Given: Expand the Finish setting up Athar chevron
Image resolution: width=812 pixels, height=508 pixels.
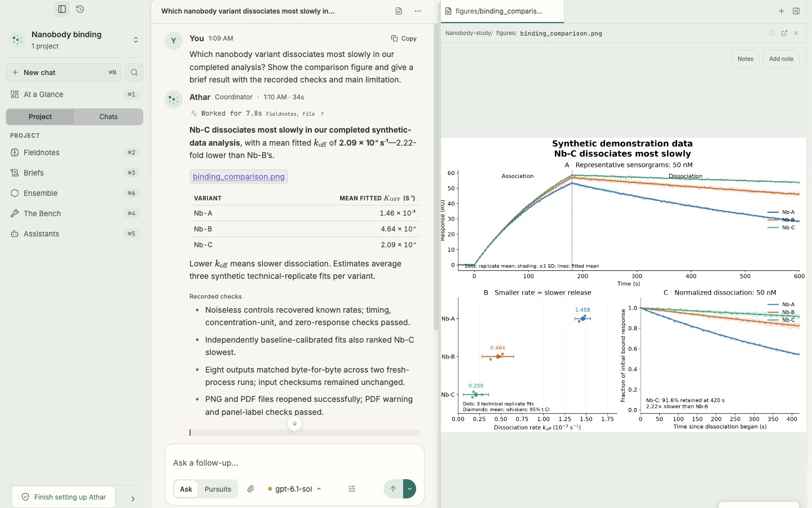Looking at the screenshot, I should pos(133,498).
